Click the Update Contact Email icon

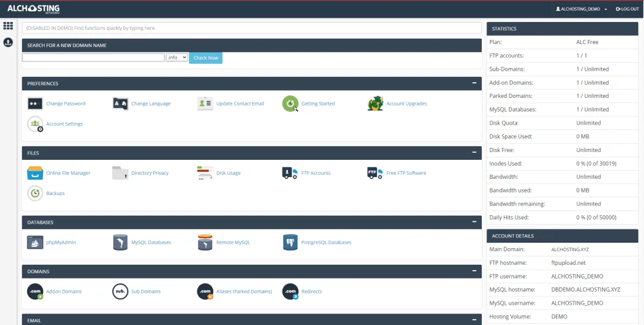point(205,104)
